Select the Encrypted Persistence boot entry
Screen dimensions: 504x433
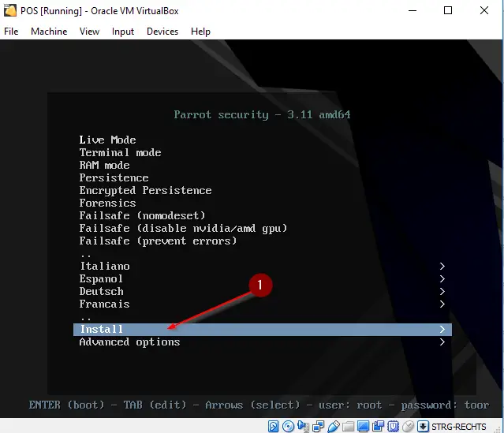coord(145,190)
